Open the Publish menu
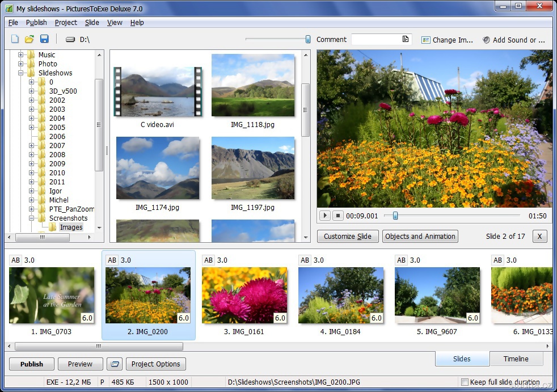 pos(36,23)
